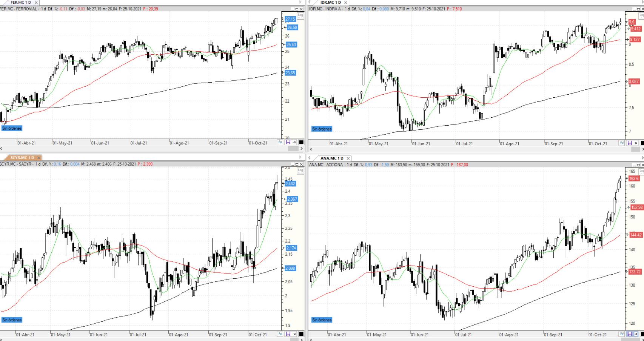The height and width of the screenshot is (341, 644).
Task: Click the pin icon in Sacyr chart footer
Action: 294,334
